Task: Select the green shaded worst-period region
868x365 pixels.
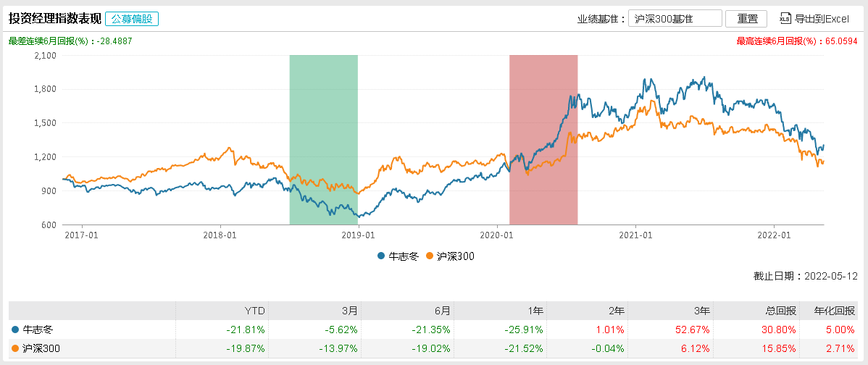Action: tap(323, 140)
